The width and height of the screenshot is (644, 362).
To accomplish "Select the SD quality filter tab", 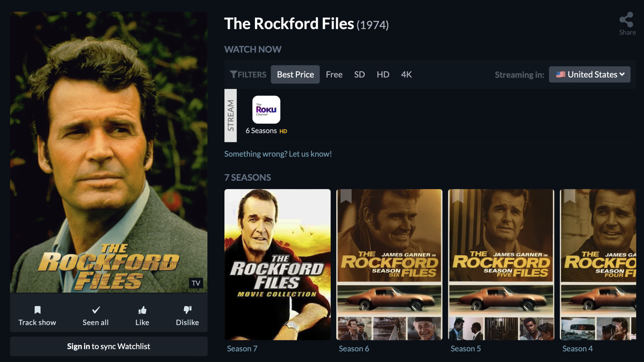I will pos(359,74).
